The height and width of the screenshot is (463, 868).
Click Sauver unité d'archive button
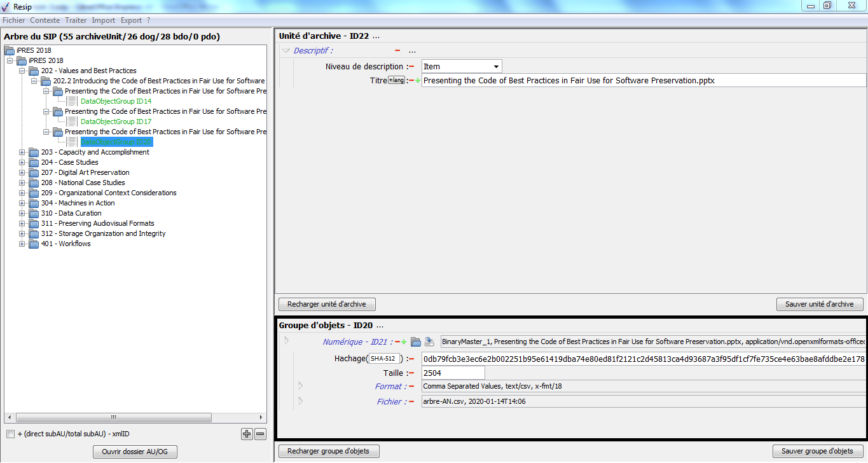click(x=819, y=304)
